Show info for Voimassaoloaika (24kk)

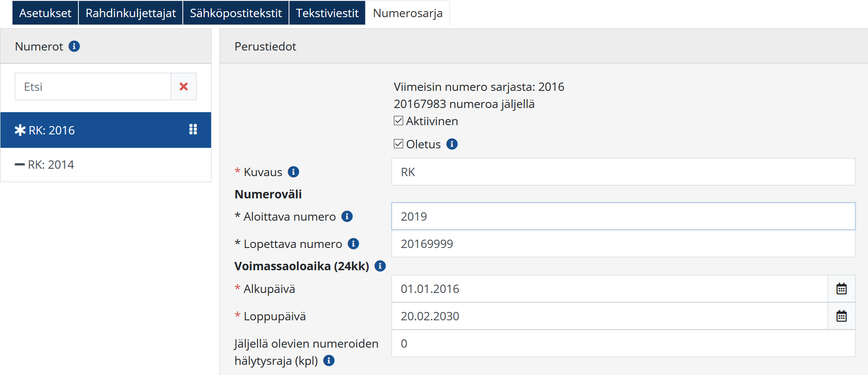point(380,266)
